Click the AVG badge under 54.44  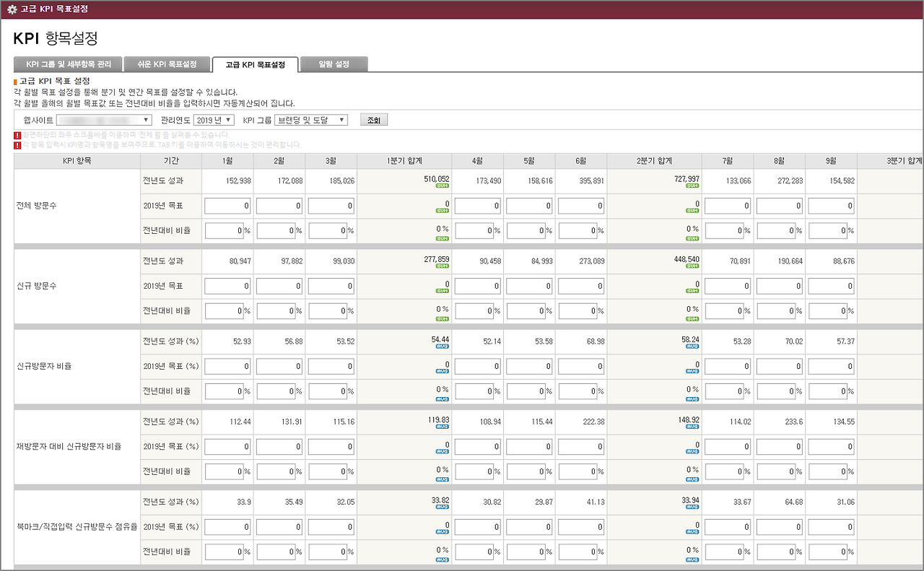[442, 346]
